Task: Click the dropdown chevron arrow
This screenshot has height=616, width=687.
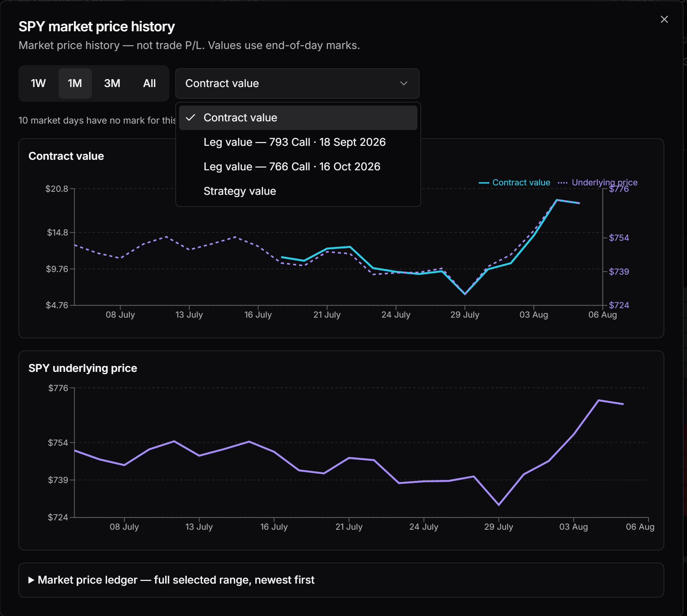Action: coord(404,83)
